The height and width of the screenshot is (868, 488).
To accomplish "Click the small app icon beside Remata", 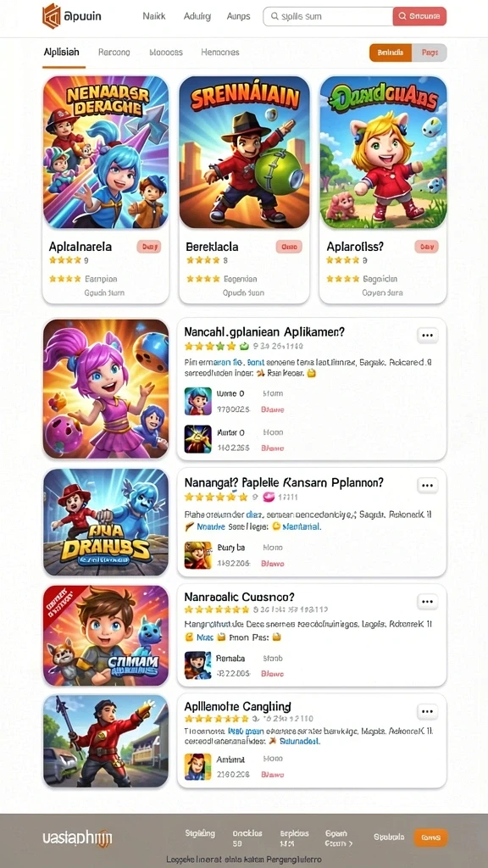I will 197,665.
